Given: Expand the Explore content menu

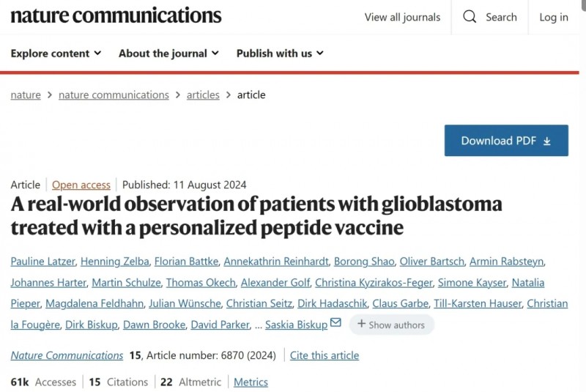Looking at the screenshot, I should click(56, 53).
